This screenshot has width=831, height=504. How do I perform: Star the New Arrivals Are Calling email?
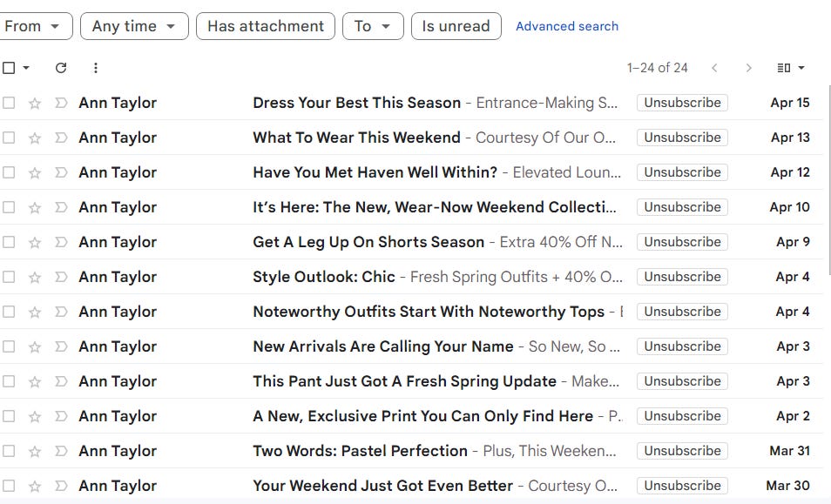35,346
